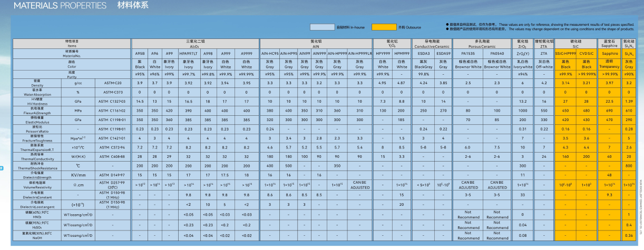This screenshot has height=250, width=644.
Task: Click the 'Items' header cell
Action: 72,44
